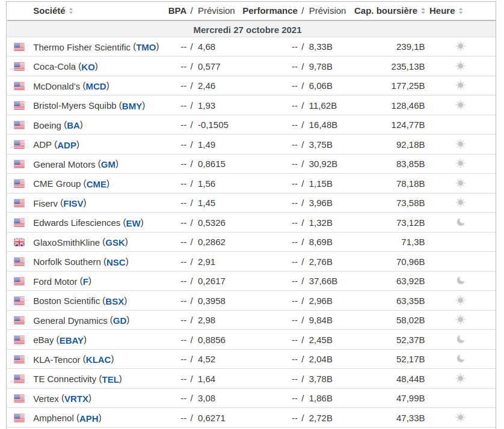This screenshot has width=504, height=429.
Task: Click the moon icon in Edwards Lifesciences row
Action: [461, 222]
